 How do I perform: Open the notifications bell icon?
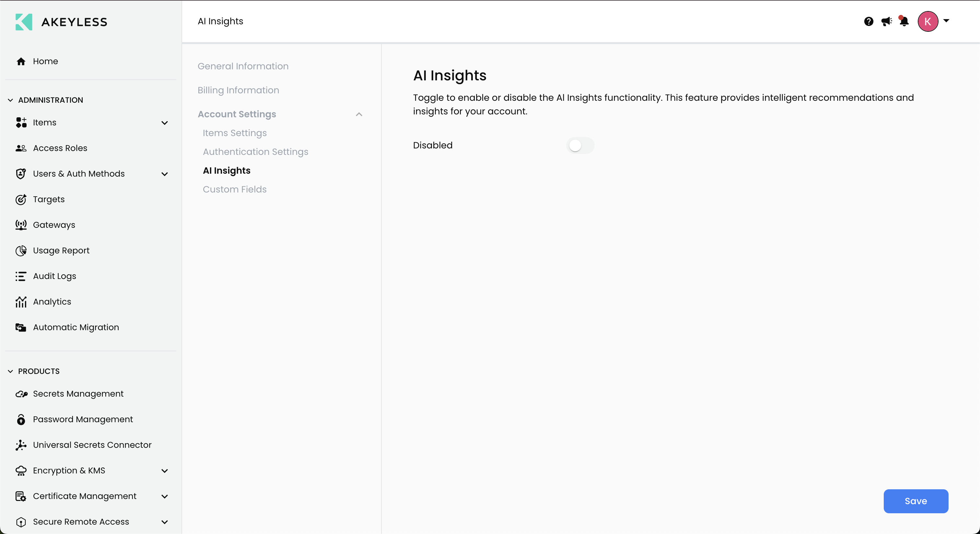tap(904, 21)
